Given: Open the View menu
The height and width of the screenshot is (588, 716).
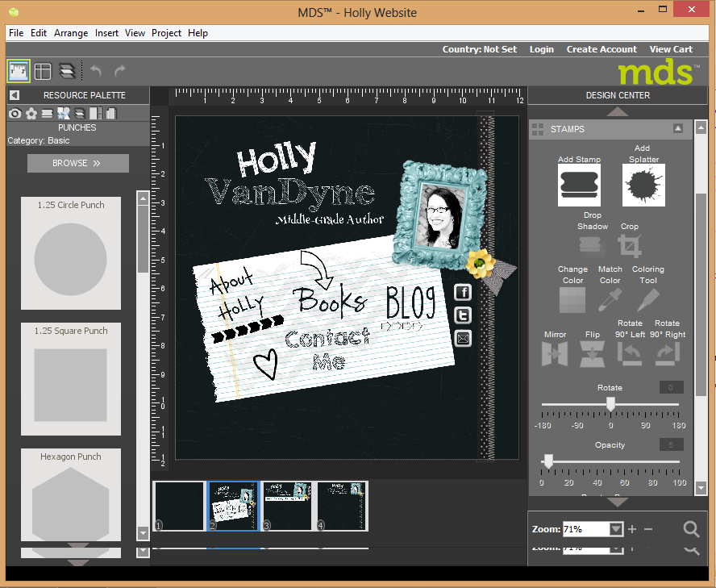Looking at the screenshot, I should [x=135, y=33].
